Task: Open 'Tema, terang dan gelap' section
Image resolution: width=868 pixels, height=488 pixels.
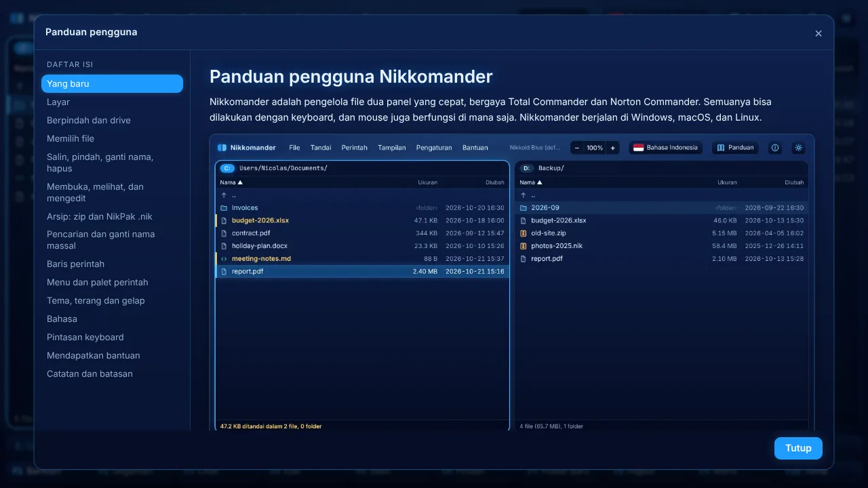Action: click(x=112, y=300)
